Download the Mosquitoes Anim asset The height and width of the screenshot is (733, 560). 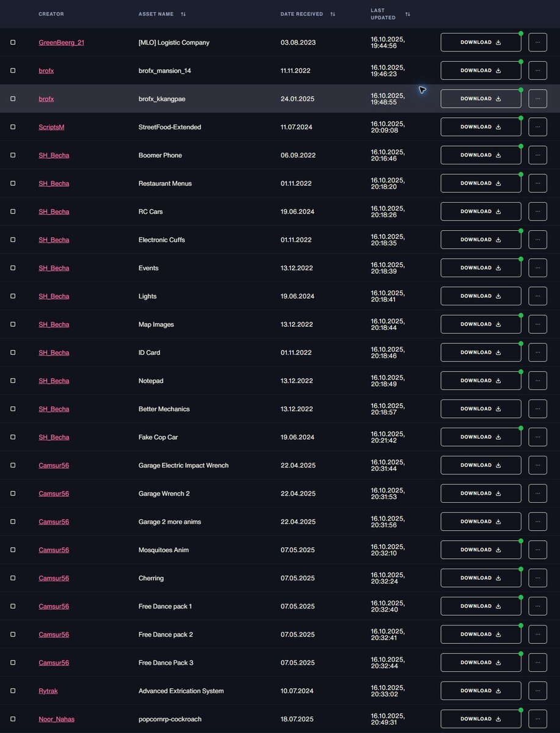481,550
